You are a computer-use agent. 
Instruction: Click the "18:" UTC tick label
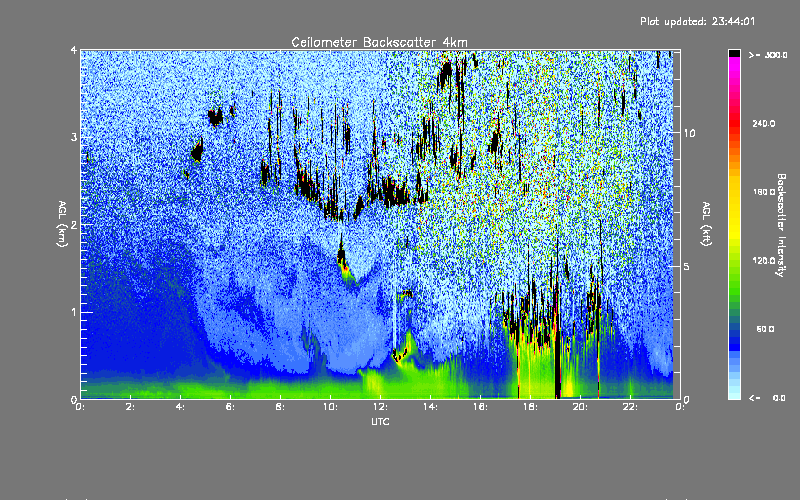[x=530, y=407]
